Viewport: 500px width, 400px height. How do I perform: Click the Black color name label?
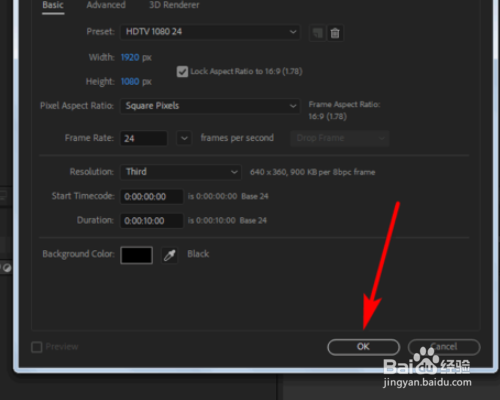click(198, 254)
